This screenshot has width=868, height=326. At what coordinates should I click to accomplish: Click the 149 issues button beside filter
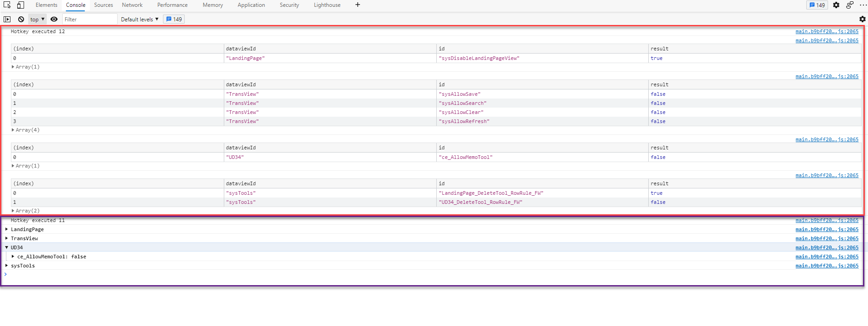[x=174, y=19]
